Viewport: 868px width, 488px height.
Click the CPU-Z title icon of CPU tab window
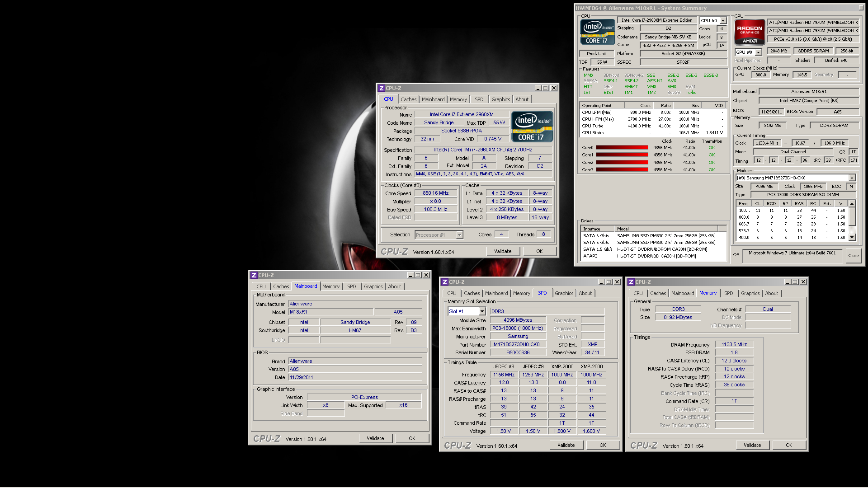(382, 88)
